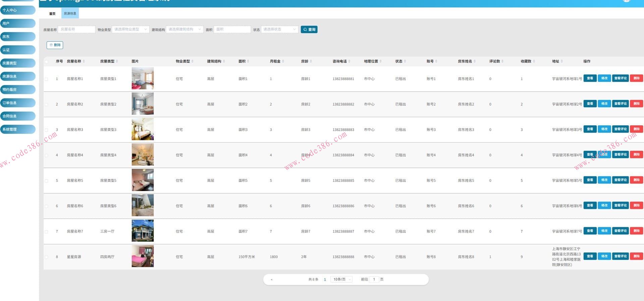644x301 pixels.
Task: Click the 房屋名称 search input field
Action: click(76, 29)
